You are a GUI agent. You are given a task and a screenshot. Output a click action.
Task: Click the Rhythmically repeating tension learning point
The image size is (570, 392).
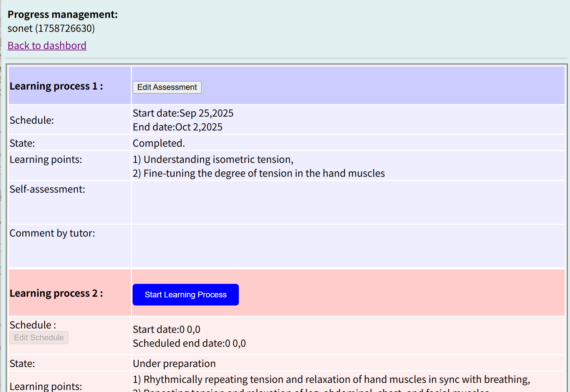click(331, 379)
